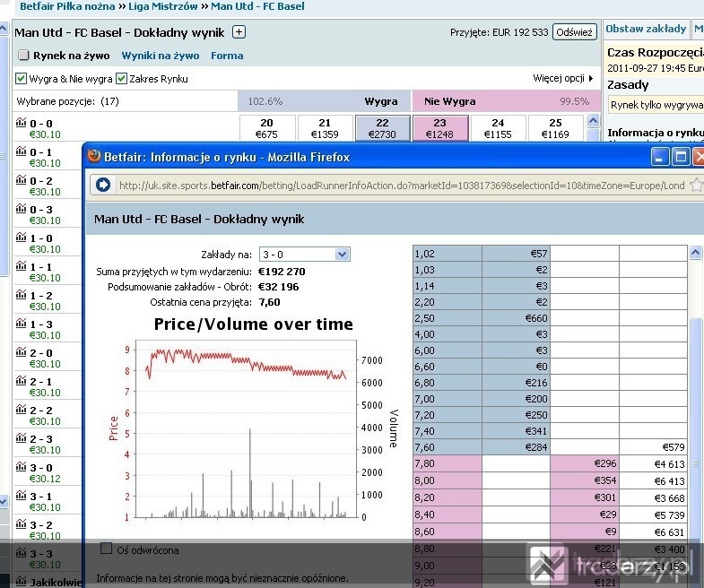
Task: Uncheck the Zakres Rynku checkbox
Action: click(x=121, y=79)
